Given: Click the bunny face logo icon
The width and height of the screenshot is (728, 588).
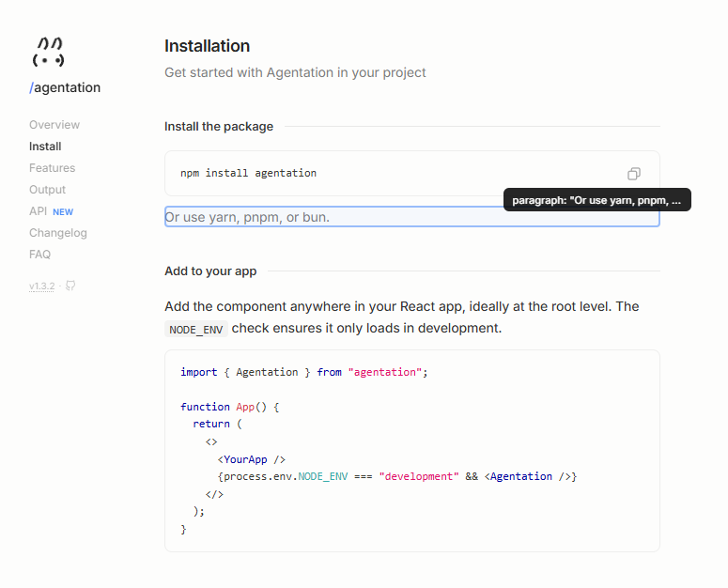Looking at the screenshot, I should [x=48, y=53].
